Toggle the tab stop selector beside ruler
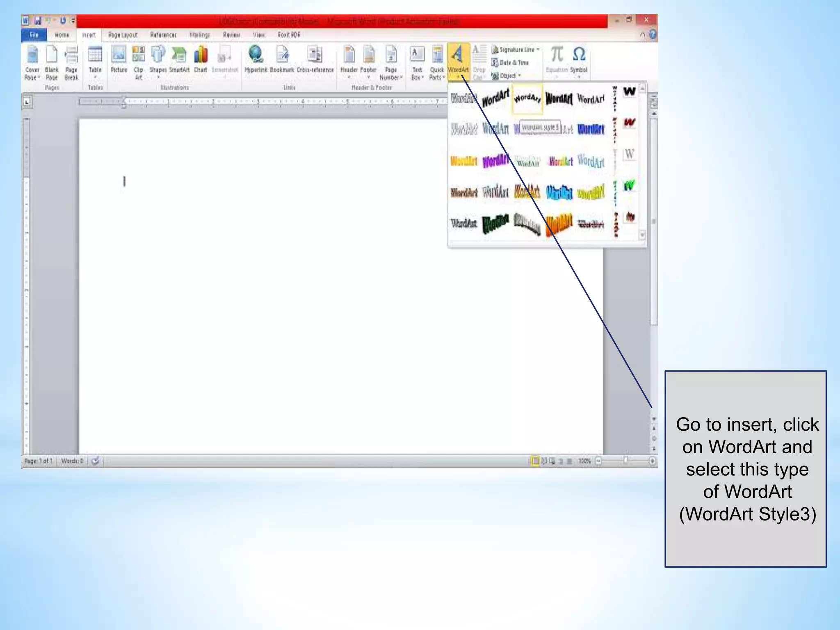Viewport: 840px width, 630px height. (27, 101)
